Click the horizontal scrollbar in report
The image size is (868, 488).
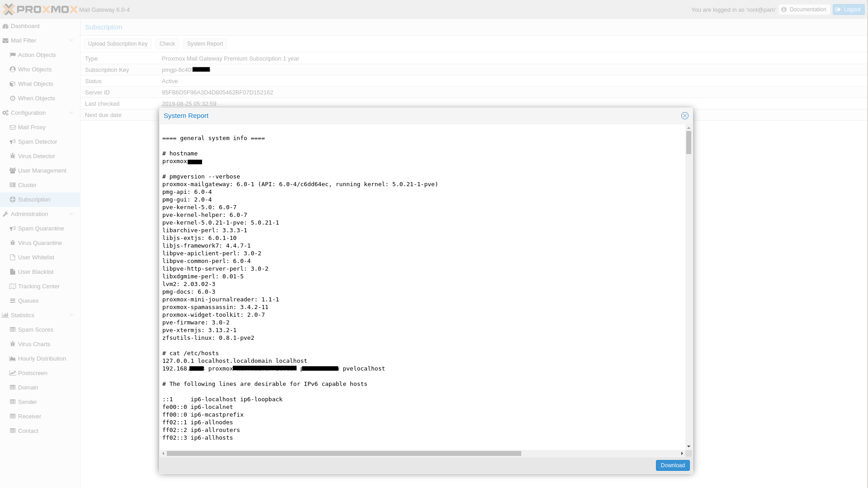(x=344, y=453)
